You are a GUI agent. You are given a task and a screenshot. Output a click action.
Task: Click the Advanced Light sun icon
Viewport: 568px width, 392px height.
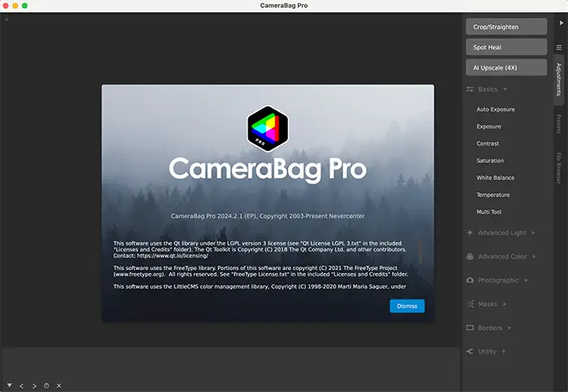point(470,233)
